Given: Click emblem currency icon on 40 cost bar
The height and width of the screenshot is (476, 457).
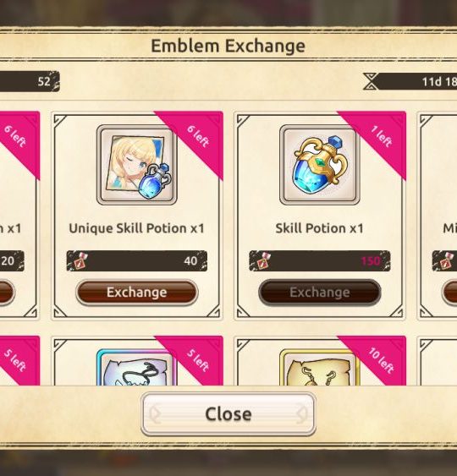Looking at the screenshot, I should (80, 260).
